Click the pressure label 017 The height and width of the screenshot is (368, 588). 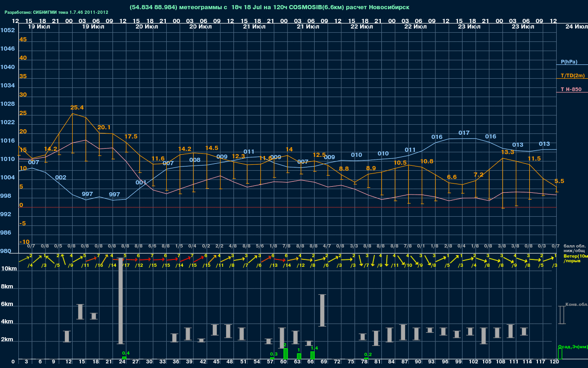[x=464, y=133]
